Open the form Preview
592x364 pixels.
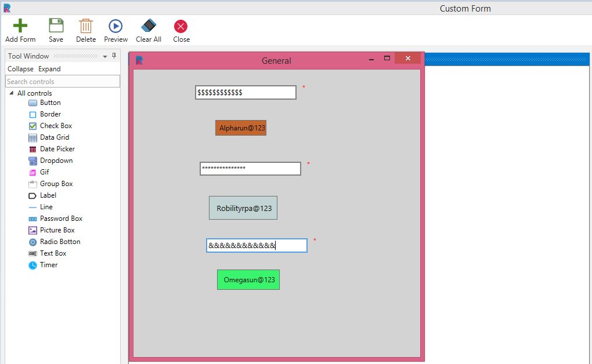tap(115, 26)
